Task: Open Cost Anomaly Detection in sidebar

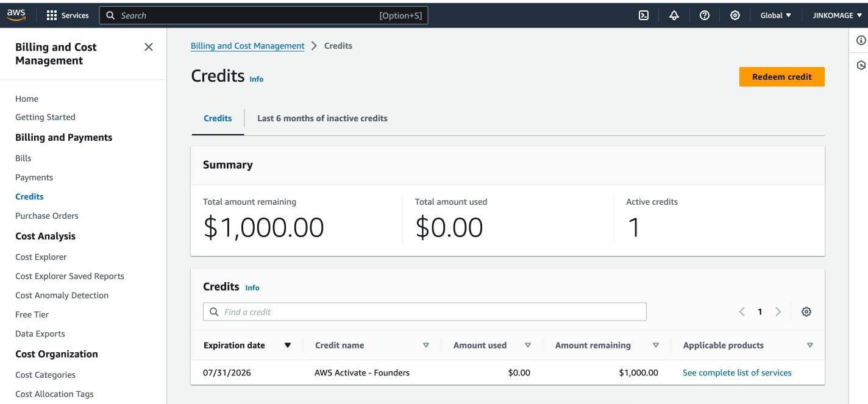Action: coord(62,296)
